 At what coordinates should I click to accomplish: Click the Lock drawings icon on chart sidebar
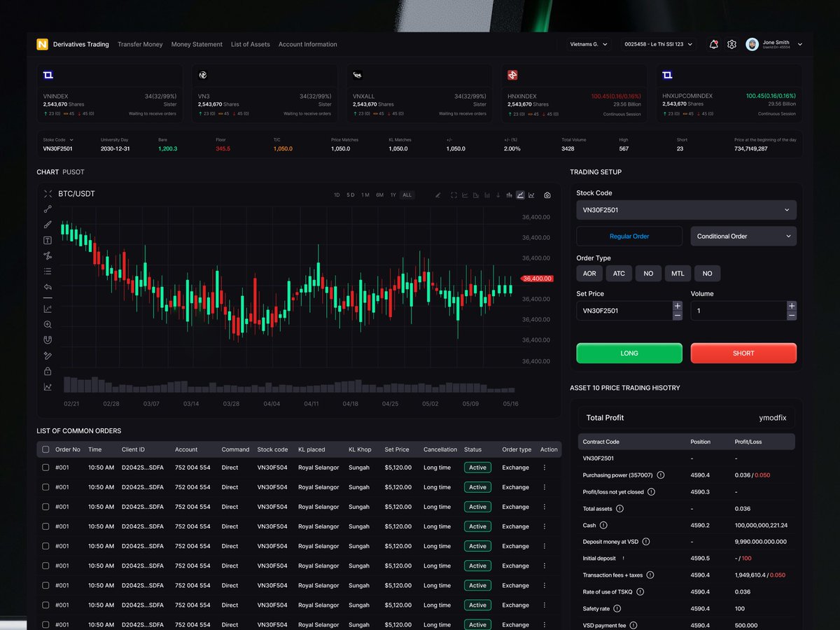(48, 370)
